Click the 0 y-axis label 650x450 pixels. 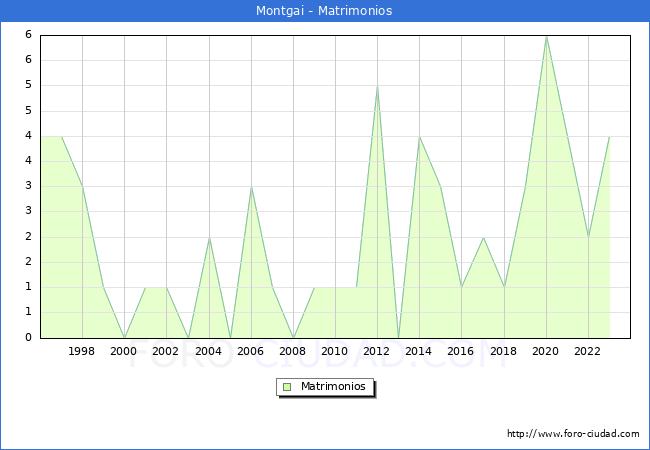point(28,337)
